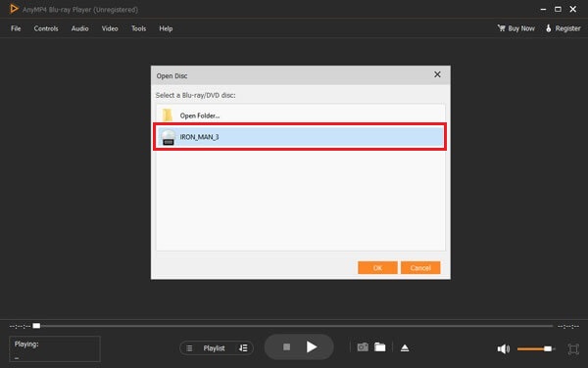This screenshot has height=368, width=588.
Task: Toggle the playlist list icon
Action: [x=189, y=348]
